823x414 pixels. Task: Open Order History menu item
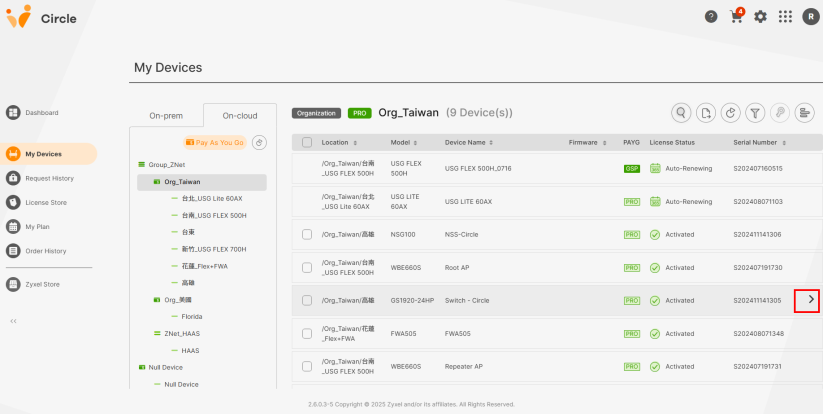pos(48,251)
